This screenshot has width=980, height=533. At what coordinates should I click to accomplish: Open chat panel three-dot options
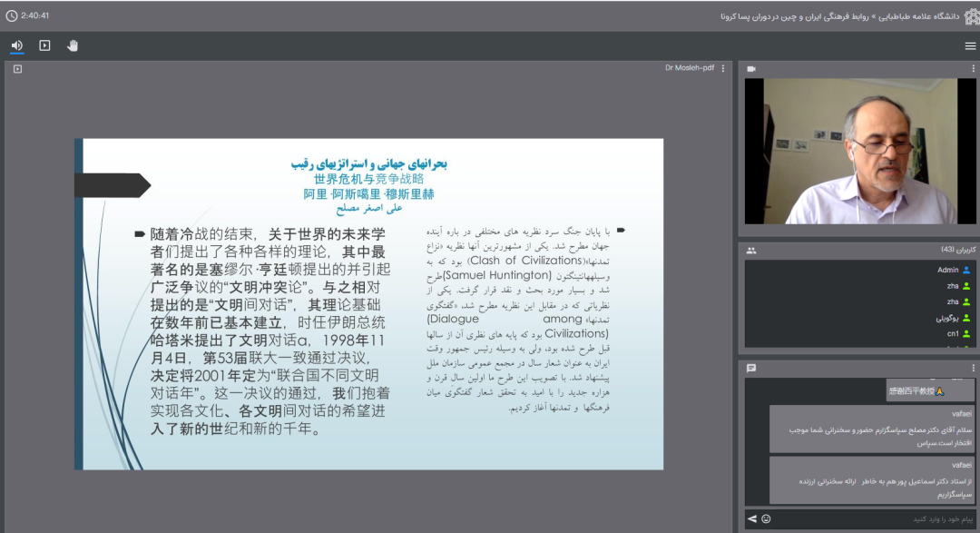click(x=973, y=368)
